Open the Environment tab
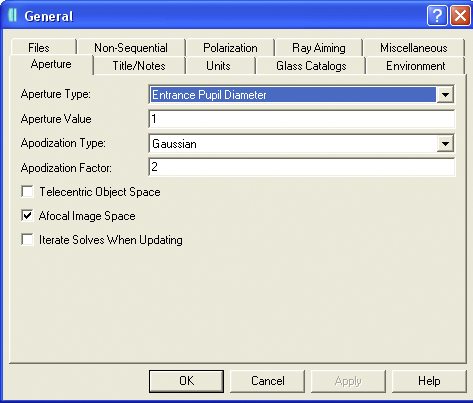The image size is (473, 403). 415,66
